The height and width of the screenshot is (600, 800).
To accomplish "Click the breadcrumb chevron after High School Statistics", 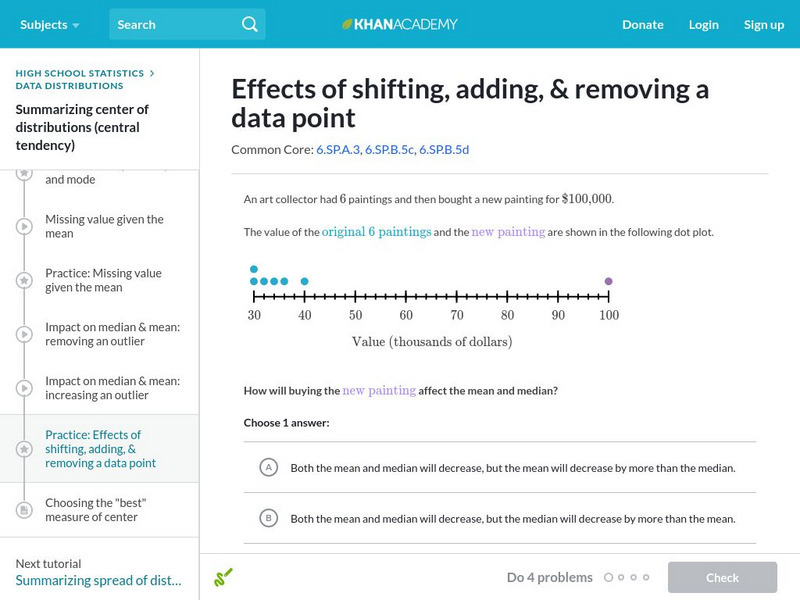I will point(152,73).
